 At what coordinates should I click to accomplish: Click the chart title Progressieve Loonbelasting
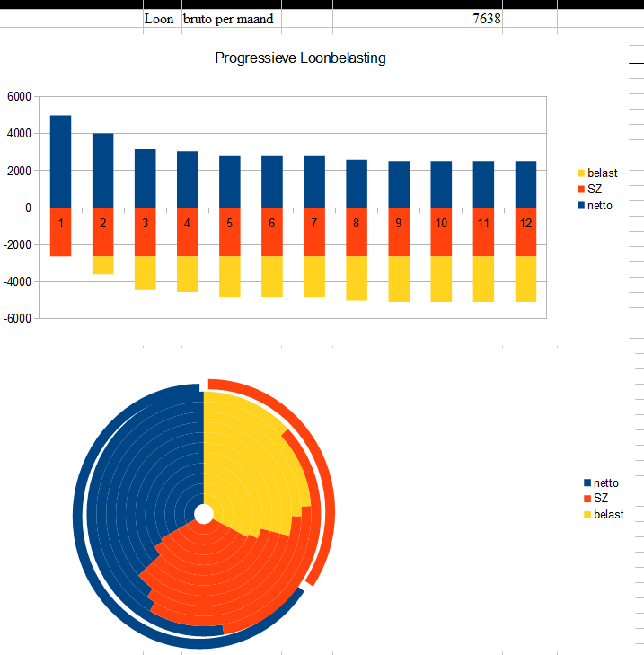coord(300,58)
